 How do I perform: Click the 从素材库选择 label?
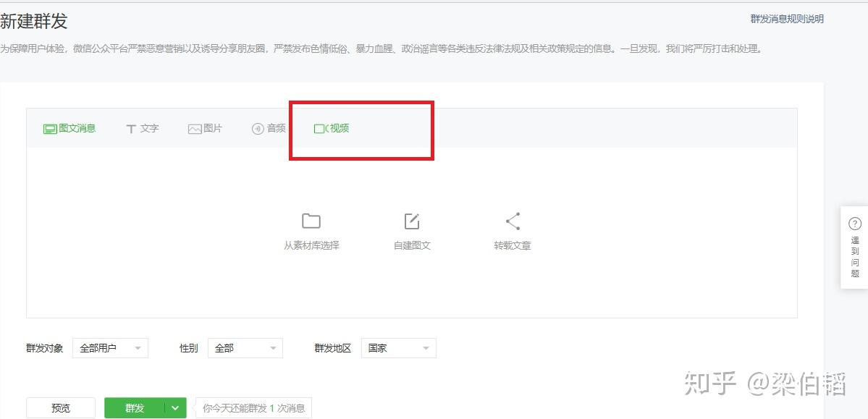(311, 246)
